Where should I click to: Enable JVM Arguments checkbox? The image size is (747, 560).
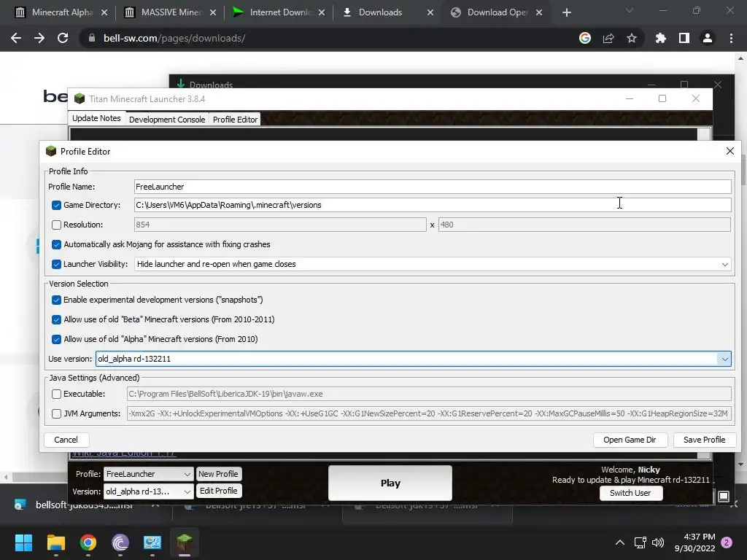(x=56, y=414)
